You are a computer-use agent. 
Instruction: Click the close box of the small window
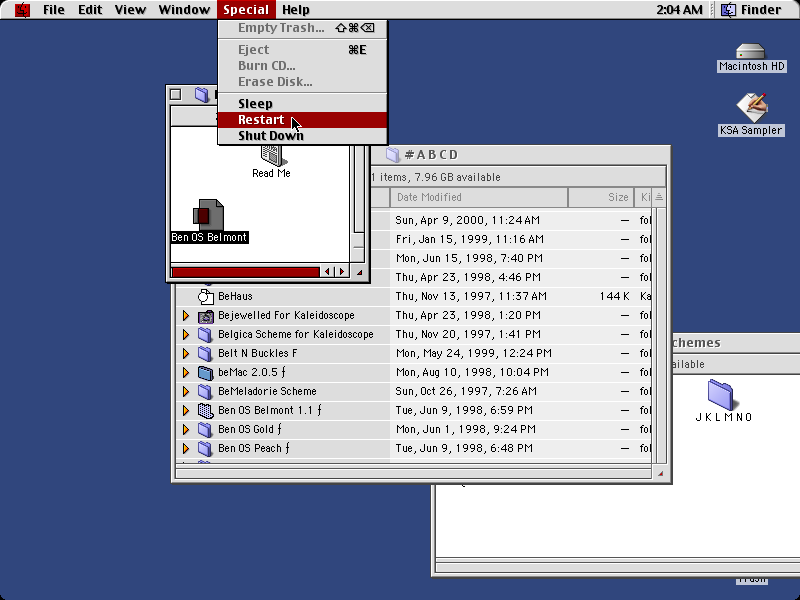176,94
